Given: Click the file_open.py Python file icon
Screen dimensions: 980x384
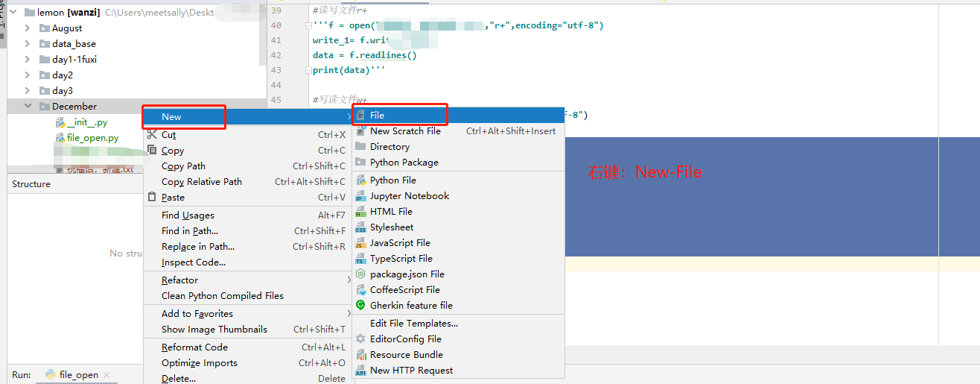Looking at the screenshot, I should pos(60,138).
